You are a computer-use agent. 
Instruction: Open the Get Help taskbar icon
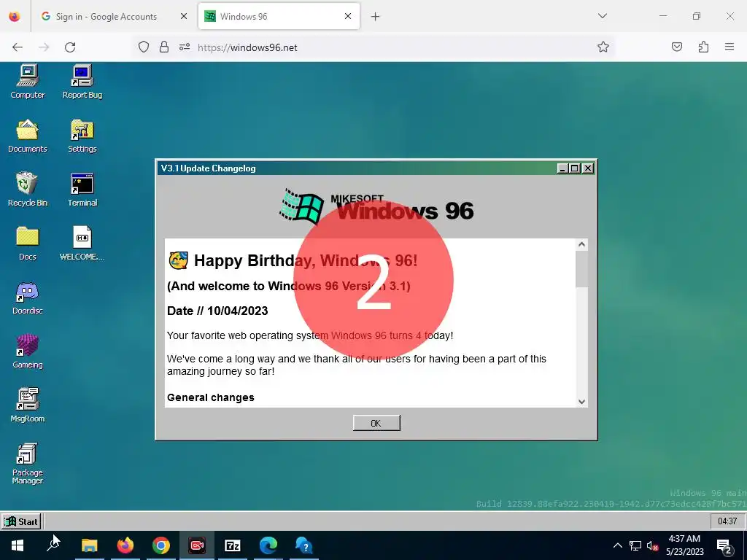tap(304, 545)
